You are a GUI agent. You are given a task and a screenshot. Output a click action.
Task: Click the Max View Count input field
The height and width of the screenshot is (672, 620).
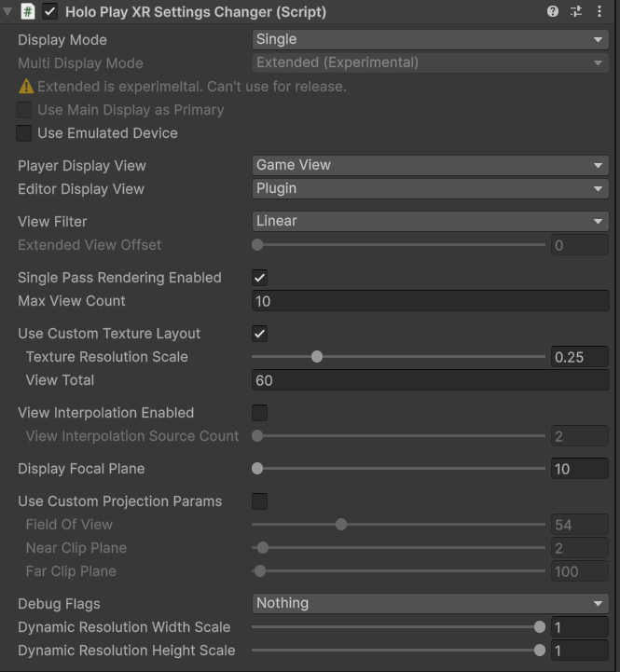point(430,301)
